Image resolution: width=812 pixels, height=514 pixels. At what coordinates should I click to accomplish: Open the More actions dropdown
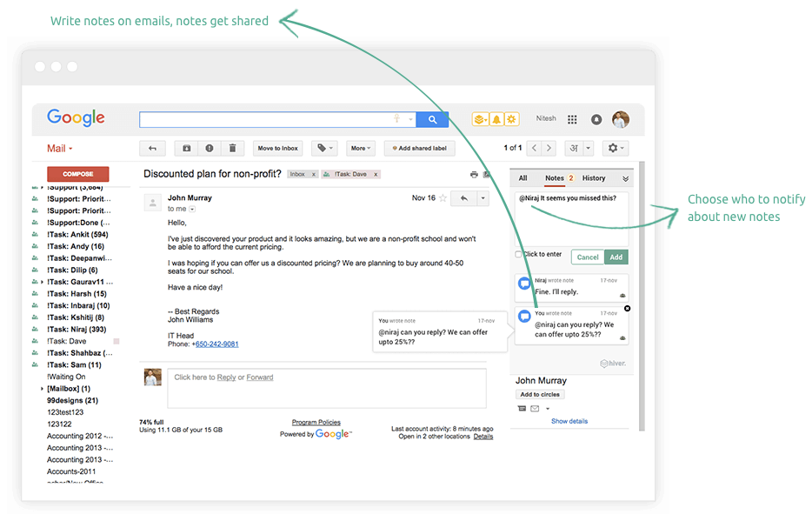click(361, 148)
